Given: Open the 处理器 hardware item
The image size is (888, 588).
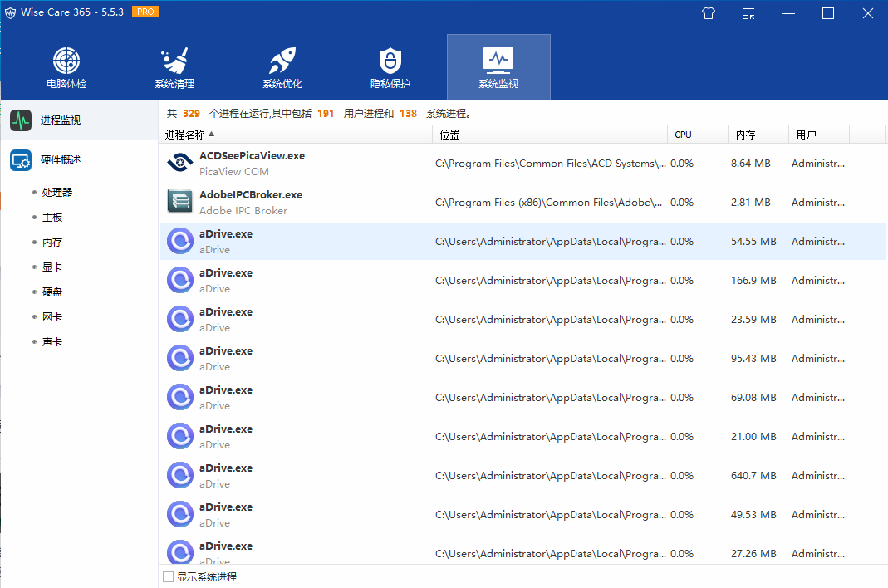Looking at the screenshot, I should (57, 193).
